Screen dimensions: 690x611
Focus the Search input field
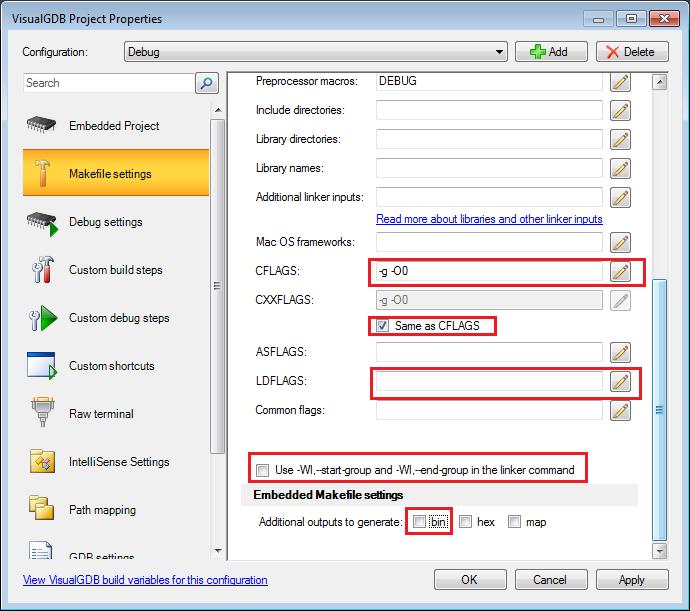(x=109, y=83)
